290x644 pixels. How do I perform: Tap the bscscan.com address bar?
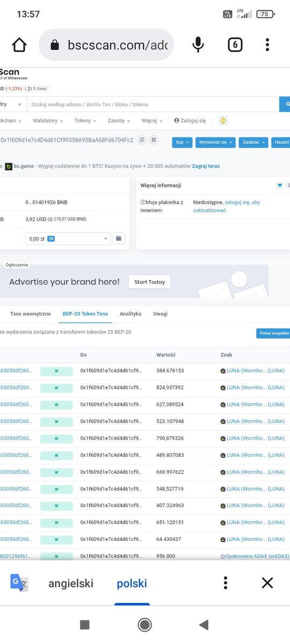(x=106, y=45)
